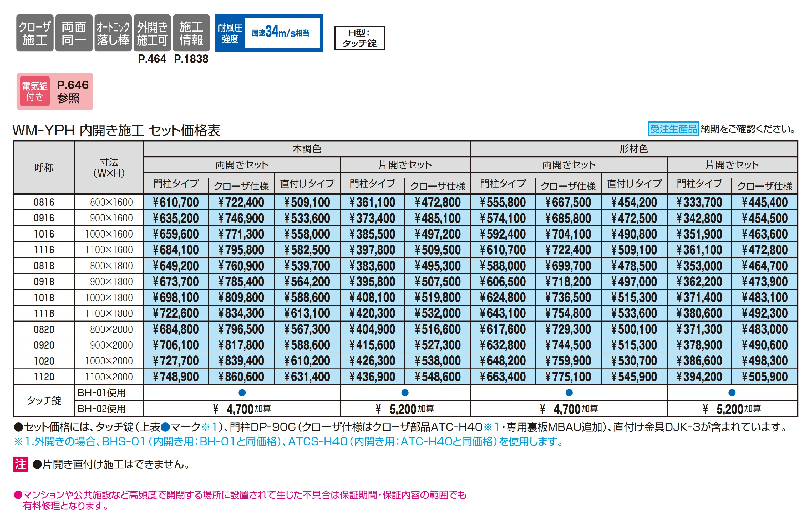Click the BH-02使用 cell

(109, 408)
